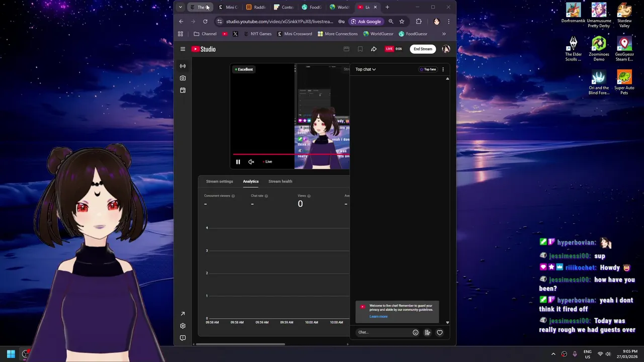
Task: Click the red stream preview progress bar
Action: click(x=291, y=155)
